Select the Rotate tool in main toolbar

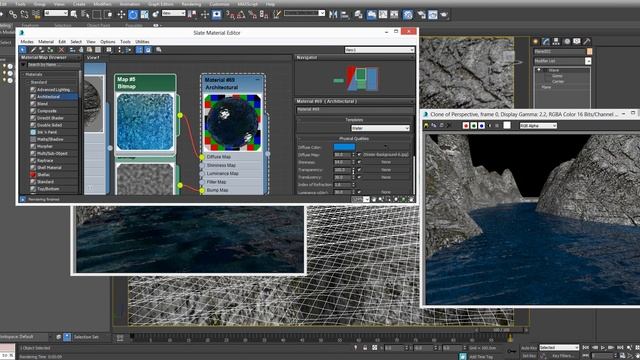(x=133, y=15)
